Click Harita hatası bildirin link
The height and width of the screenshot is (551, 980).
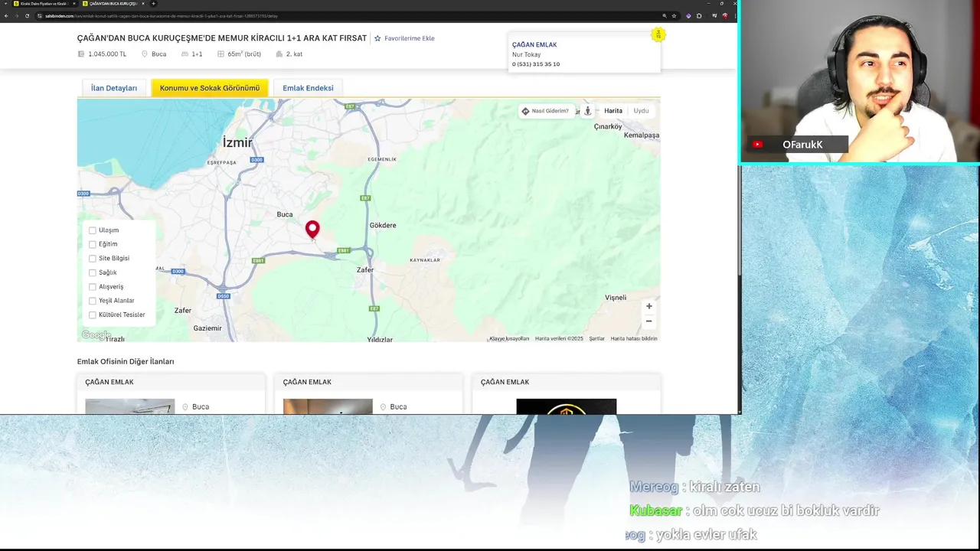[x=634, y=338]
